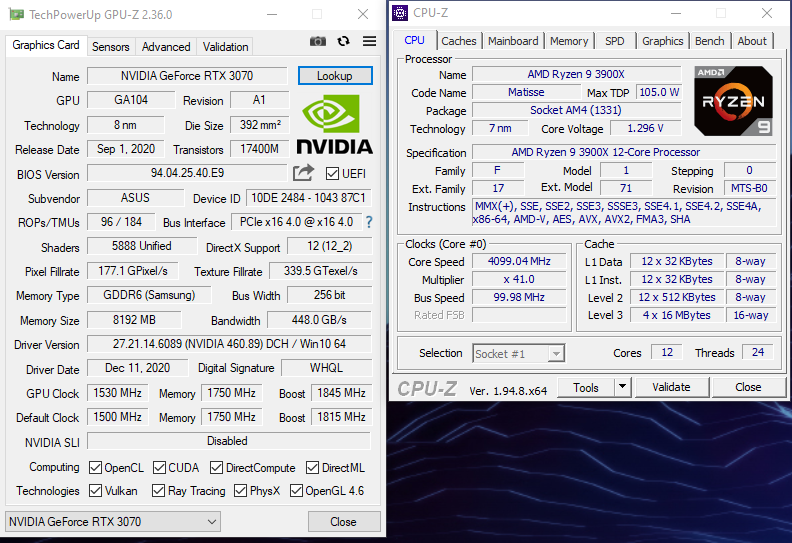
Task: Click the GPU-Z refresh icon
Action: point(343,41)
